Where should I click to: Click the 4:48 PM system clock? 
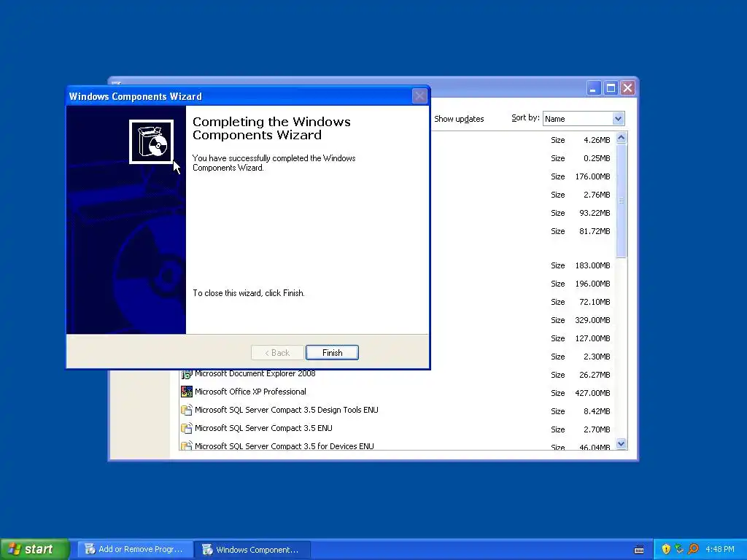tap(720, 549)
